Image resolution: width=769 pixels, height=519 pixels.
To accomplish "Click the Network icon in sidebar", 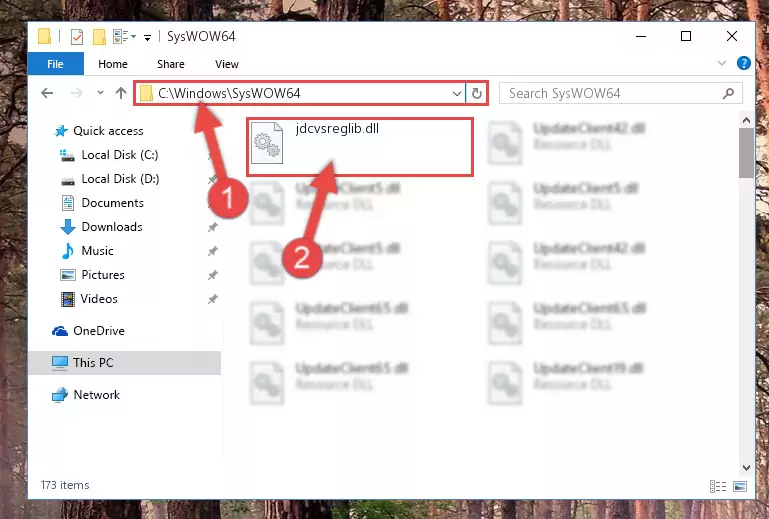I will 60,395.
